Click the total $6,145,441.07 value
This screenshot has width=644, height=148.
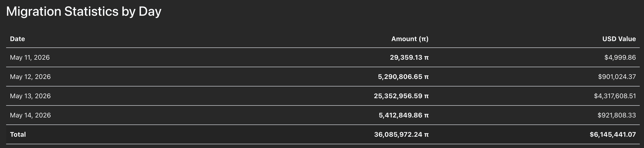coord(613,134)
